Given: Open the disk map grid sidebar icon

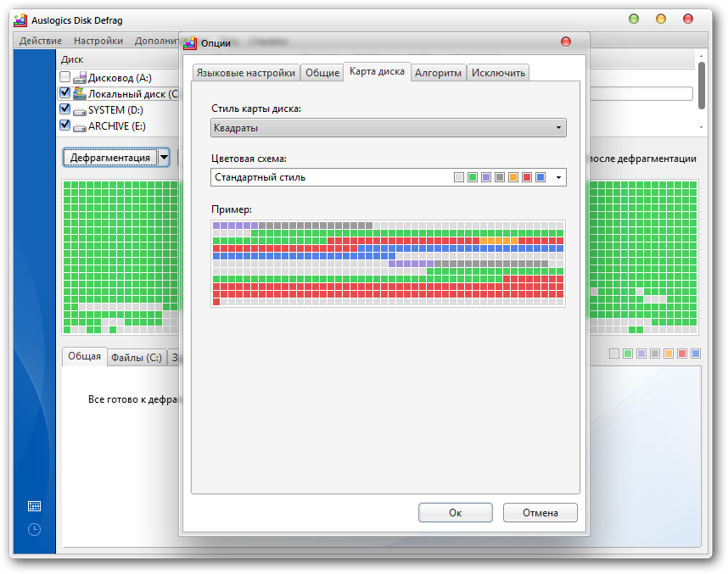Looking at the screenshot, I should [x=34, y=506].
